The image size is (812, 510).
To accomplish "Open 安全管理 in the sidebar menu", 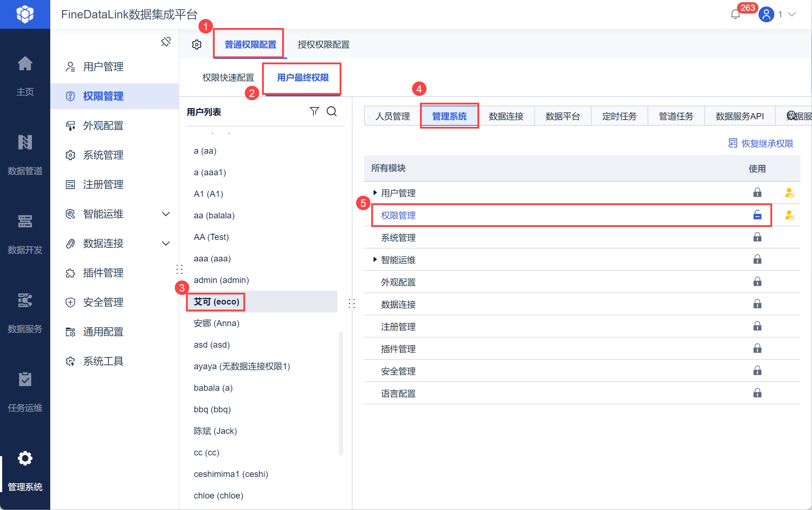I will [x=103, y=302].
